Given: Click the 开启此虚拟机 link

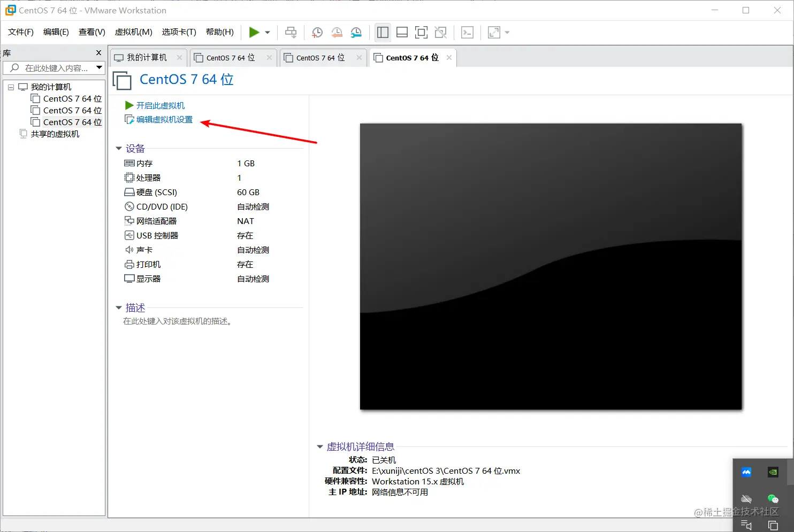Looking at the screenshot, I should point(161,105).
